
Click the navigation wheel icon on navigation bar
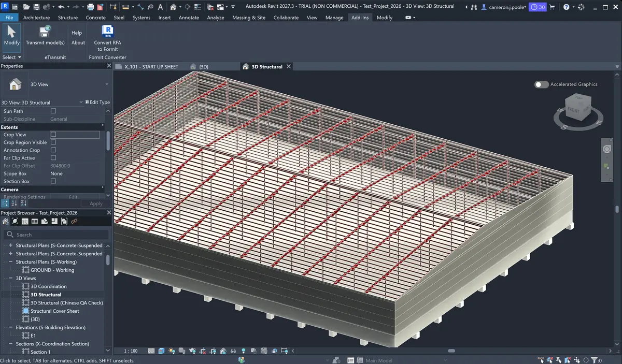click(x=607, y=149)
